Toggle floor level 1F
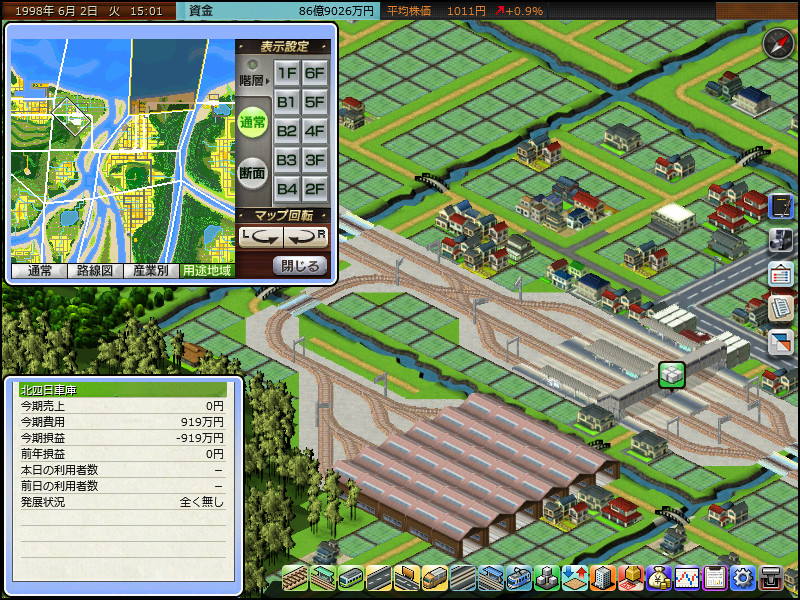Image resolution: width=800 pixels, height=600 pixels. (287, 73)
